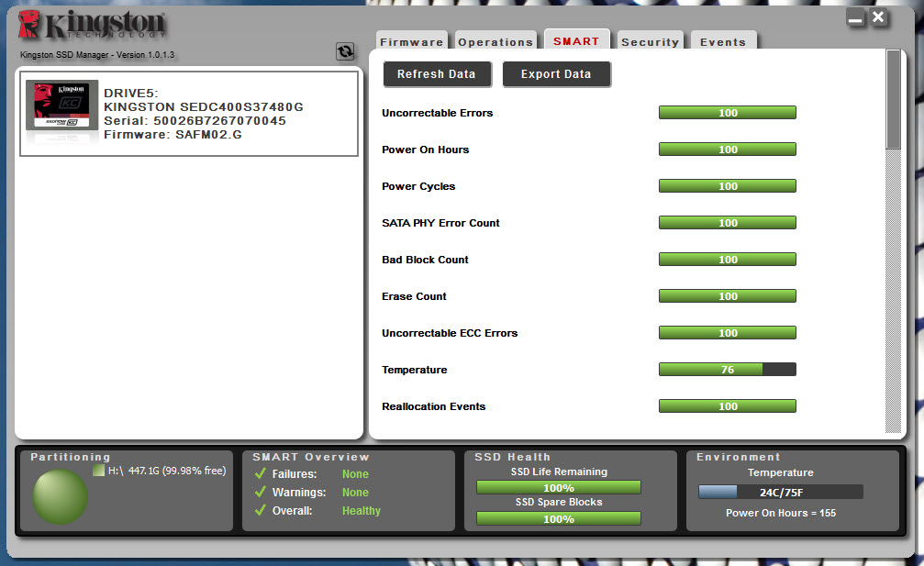The height and width of the screenshot is (566, 924).
Task: Click the Overall green checkmark icon
Action: pyautogui.click(x=261, y=510)
